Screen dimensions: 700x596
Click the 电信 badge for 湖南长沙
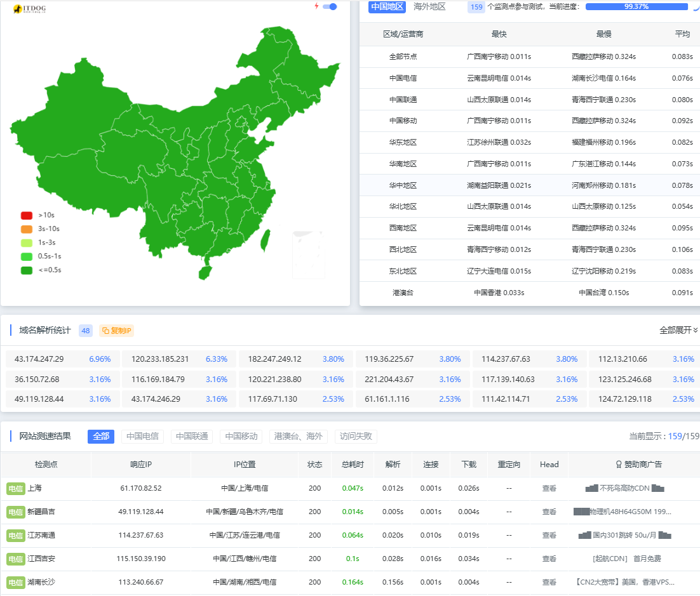16,583
